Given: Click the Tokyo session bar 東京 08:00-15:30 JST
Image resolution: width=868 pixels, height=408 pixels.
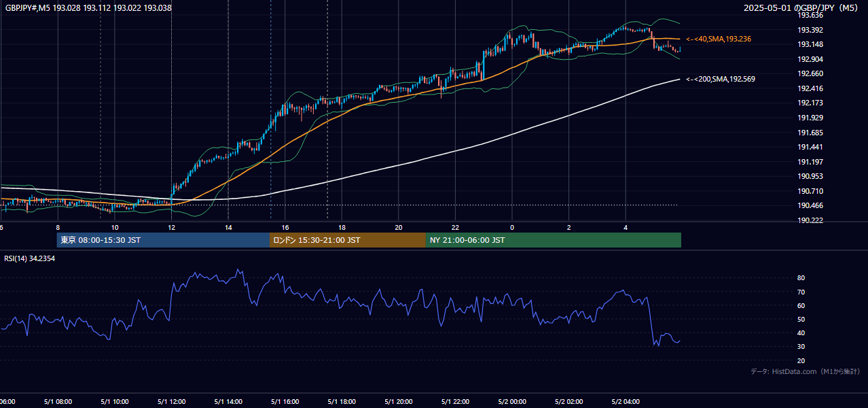Looking at the screenshot, I should (164, 240).
